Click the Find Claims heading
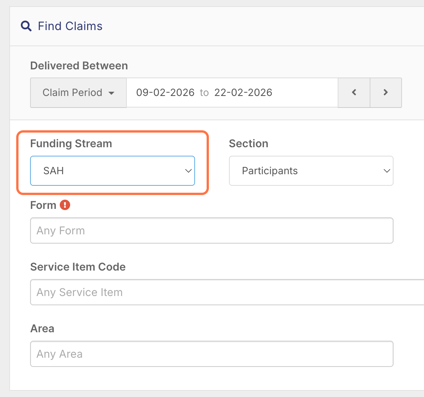 (70, 26)
